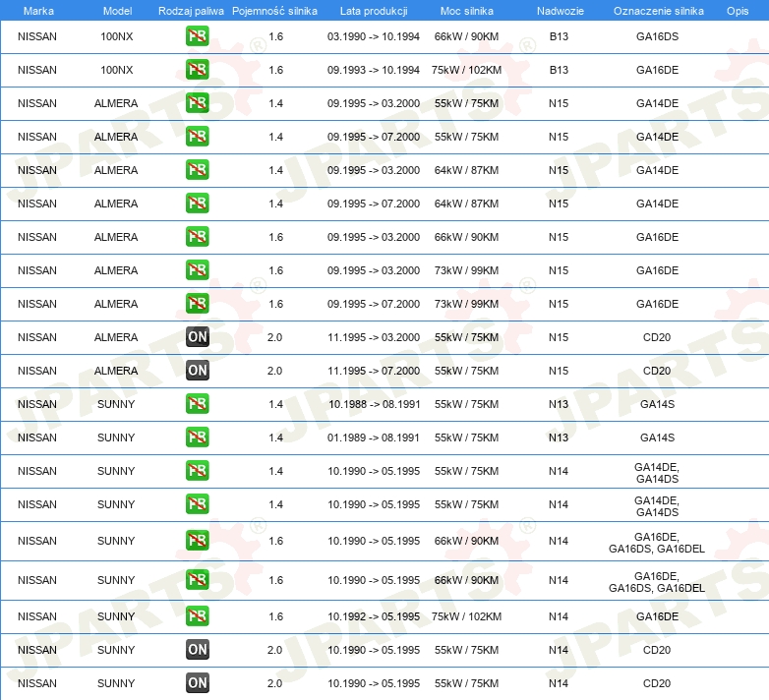Click petrol icon for 100NX GA16DE row
Screen dimensions: 769x700
197,70
